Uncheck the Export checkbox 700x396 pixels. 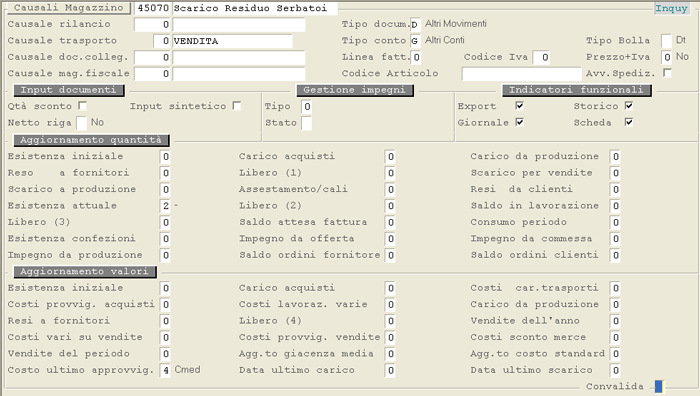[x=519, y=106]
